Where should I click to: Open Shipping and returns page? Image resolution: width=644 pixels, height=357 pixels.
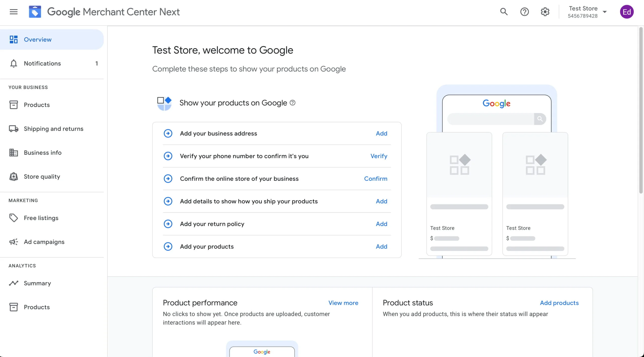click(52, 129)
